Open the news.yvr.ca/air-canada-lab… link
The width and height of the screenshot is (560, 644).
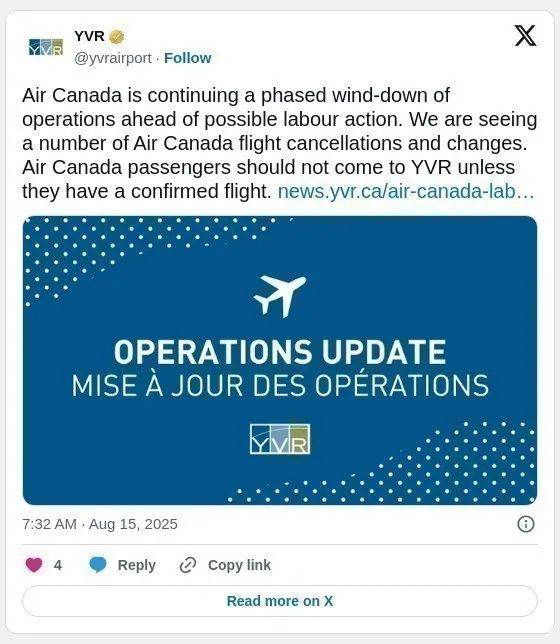click(x=406, y=191)
